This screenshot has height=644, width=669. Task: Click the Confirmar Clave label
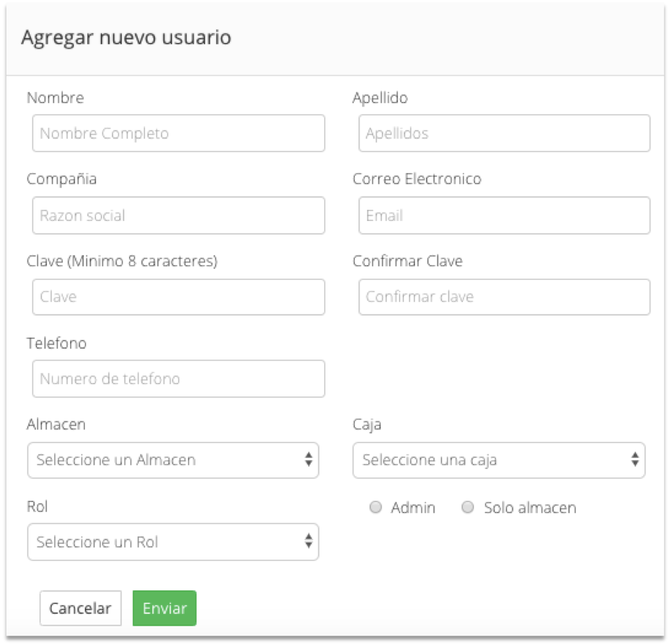(407, 260)
